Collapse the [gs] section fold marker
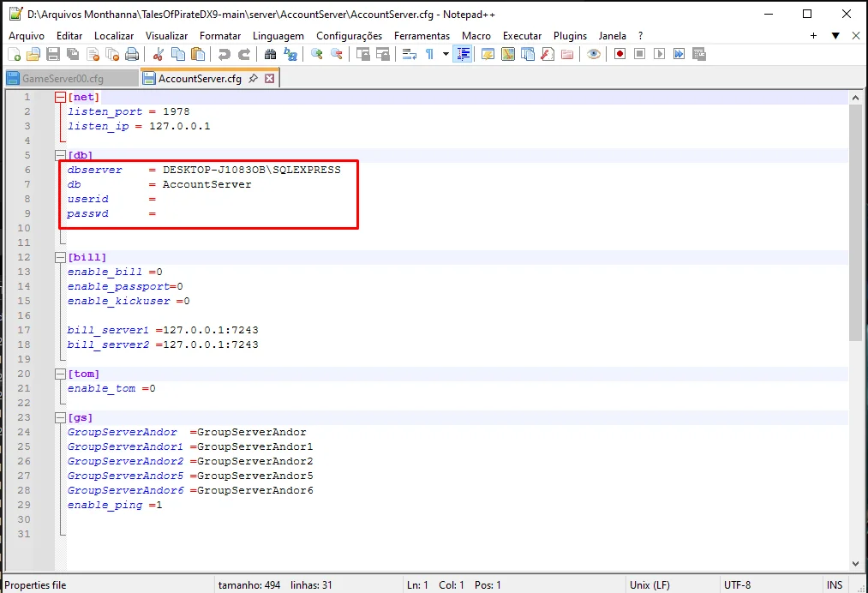The image size is (868, 593). click(60, 417)
